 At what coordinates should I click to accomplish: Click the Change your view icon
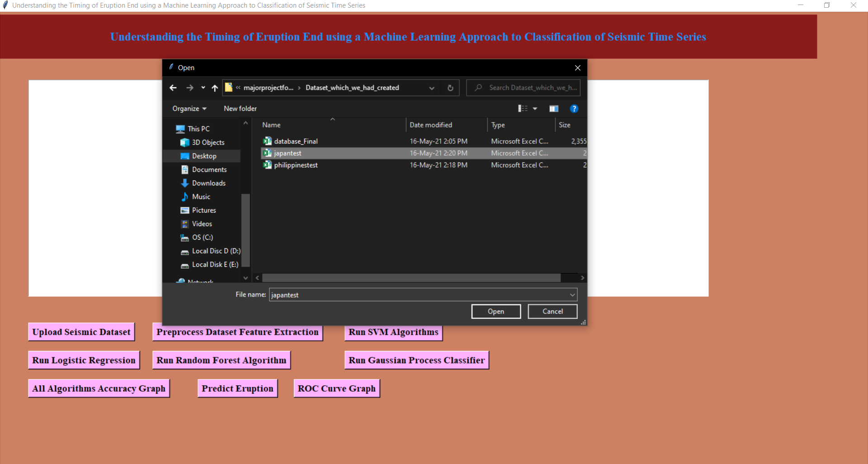[x=523, y=109]
